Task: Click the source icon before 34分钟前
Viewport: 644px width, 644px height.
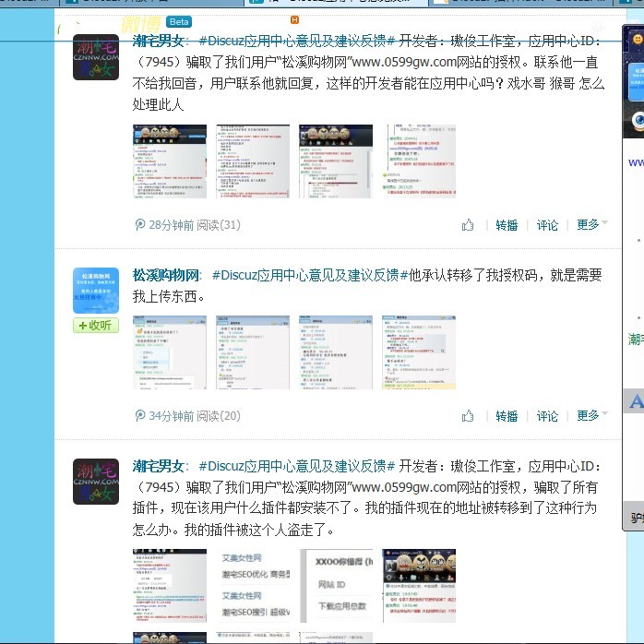Action: [x=140, y=415]
